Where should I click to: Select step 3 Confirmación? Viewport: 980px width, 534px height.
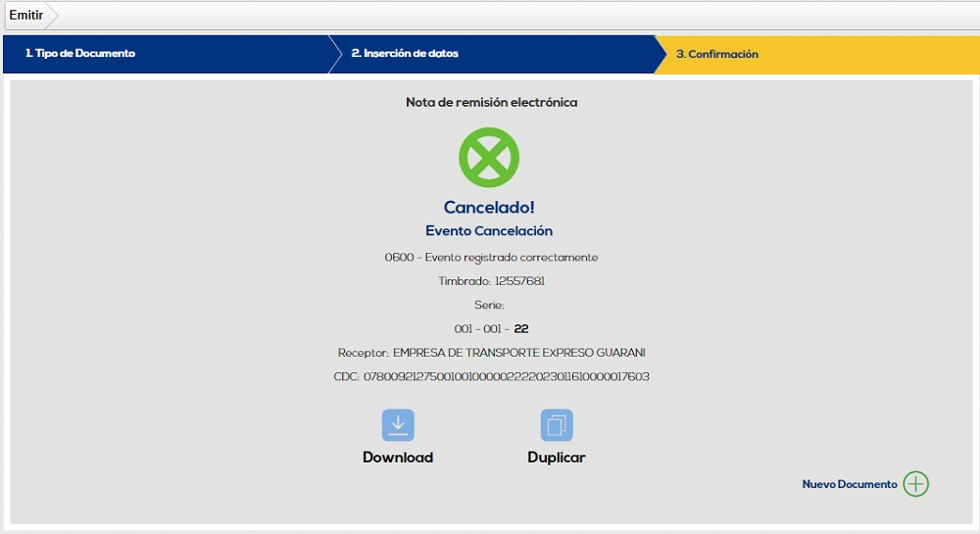pyautogui.click(x=716, y=55)
